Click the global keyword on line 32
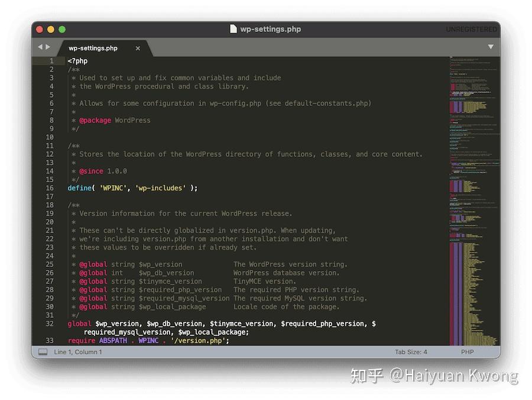Screen dimensions: 532x400 pyautogui.click(x=79, y=324)
